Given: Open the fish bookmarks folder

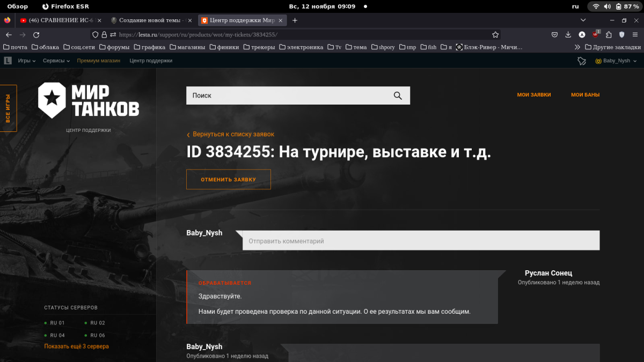Looking at the screenshot, I should click(428, 47).
